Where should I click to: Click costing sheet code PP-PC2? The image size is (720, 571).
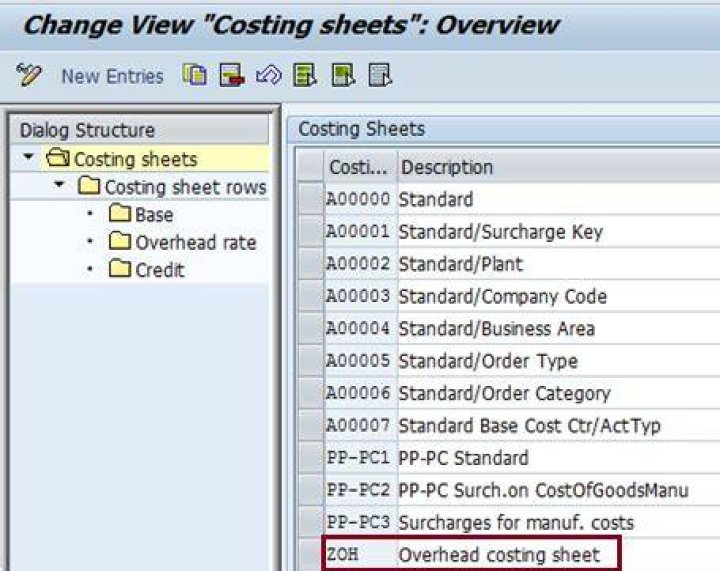pyautogui.click(x=358, y=490)
